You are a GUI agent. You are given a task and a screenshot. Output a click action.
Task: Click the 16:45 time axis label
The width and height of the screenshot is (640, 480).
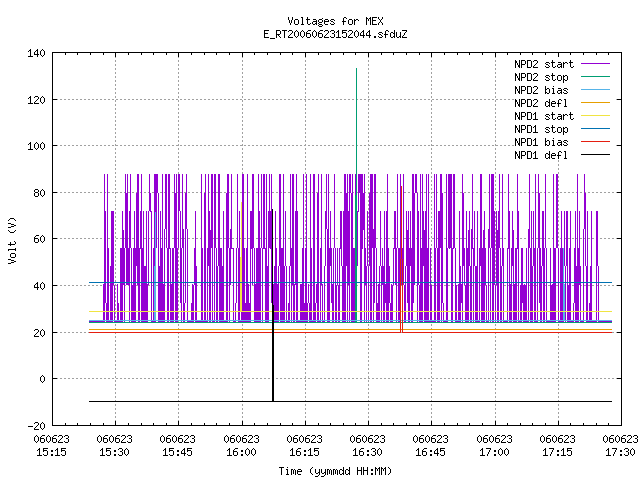[x=431, y=452]
